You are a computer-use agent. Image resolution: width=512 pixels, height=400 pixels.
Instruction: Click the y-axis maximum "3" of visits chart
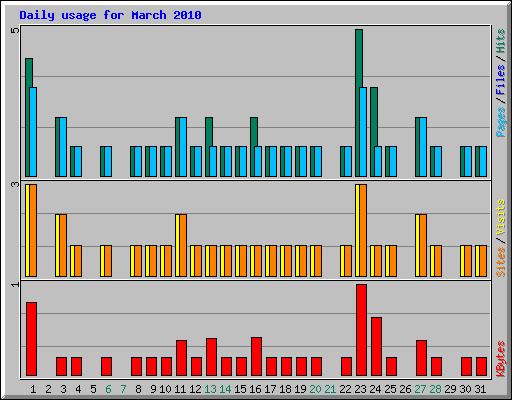[x=15, y=184]
